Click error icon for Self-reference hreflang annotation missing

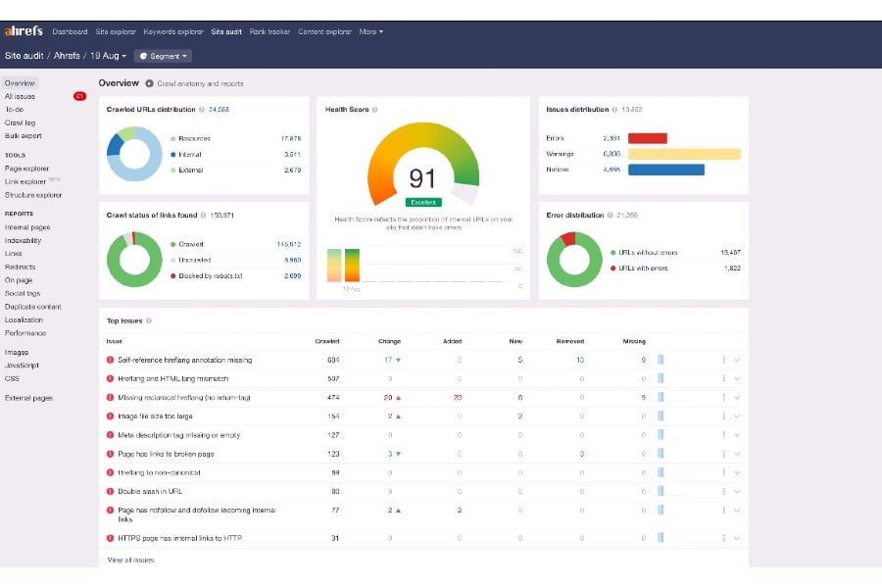click(110, 360)
